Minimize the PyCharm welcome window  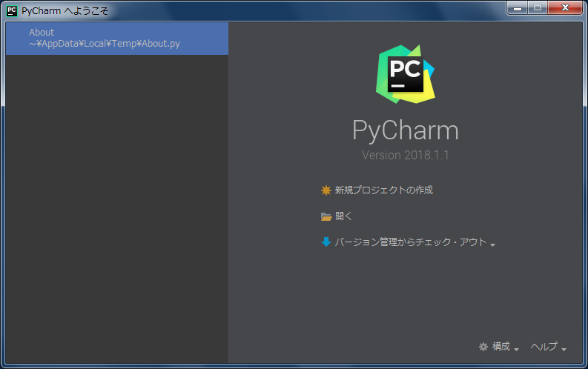518,8
